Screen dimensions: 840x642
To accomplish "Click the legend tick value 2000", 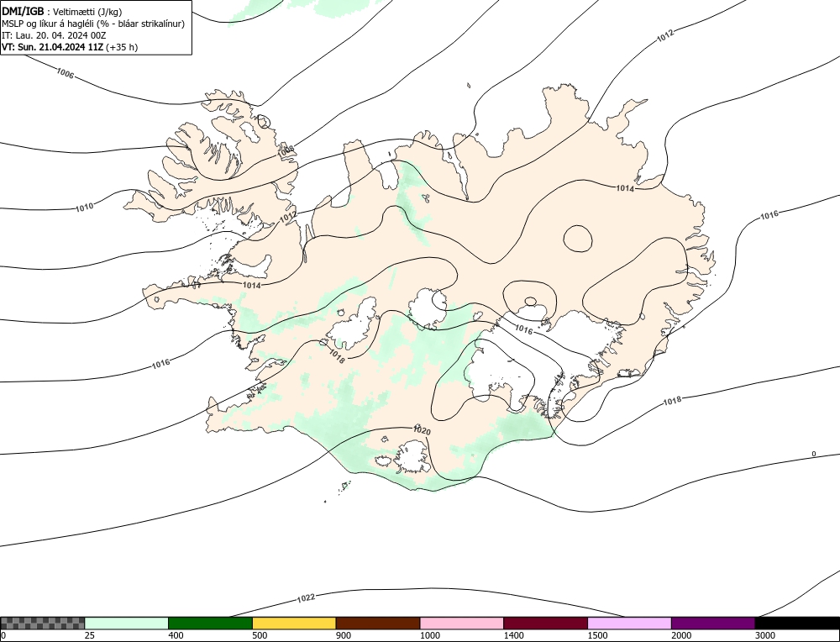I will coord(681,635).
